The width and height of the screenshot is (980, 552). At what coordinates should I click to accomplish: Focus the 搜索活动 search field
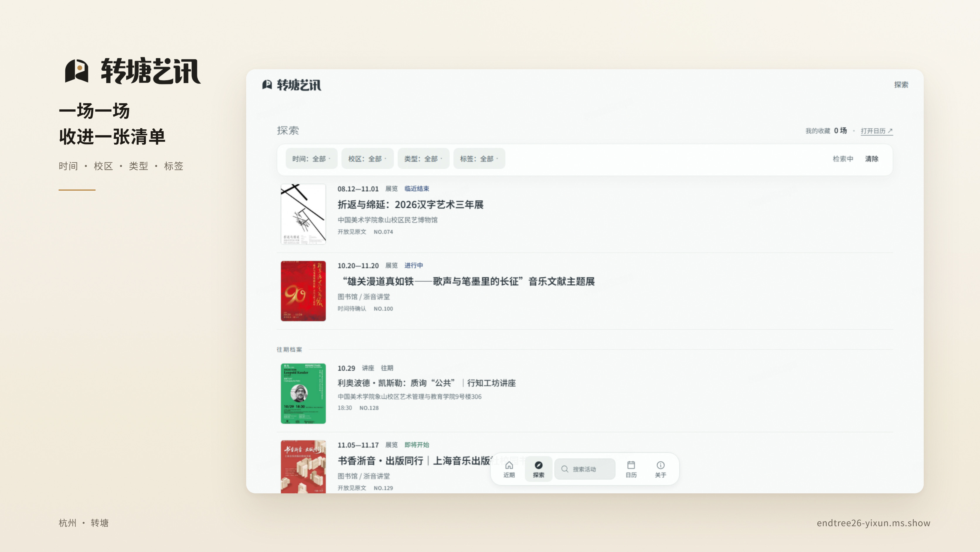(585, 469)
